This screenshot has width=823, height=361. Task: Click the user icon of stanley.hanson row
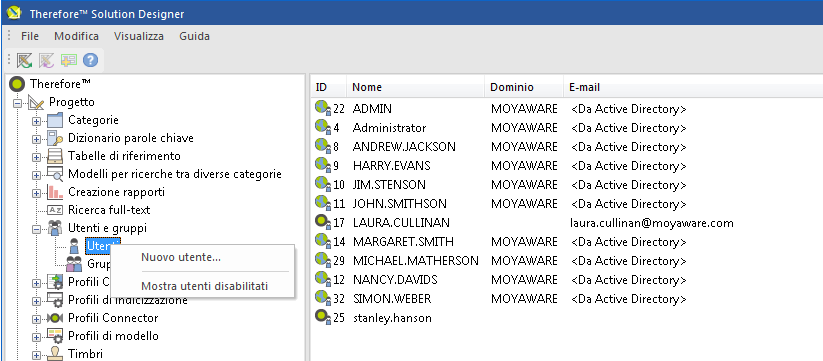[x=323, y=317]
